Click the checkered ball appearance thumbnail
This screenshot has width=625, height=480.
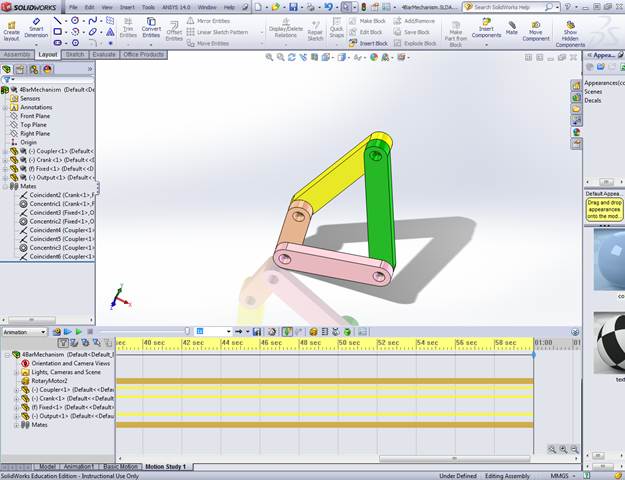(x=609, y=343)
